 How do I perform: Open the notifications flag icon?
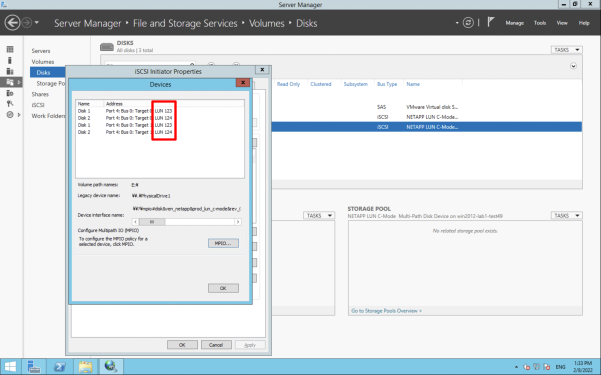pyautogui.click(x=491, y=22)
